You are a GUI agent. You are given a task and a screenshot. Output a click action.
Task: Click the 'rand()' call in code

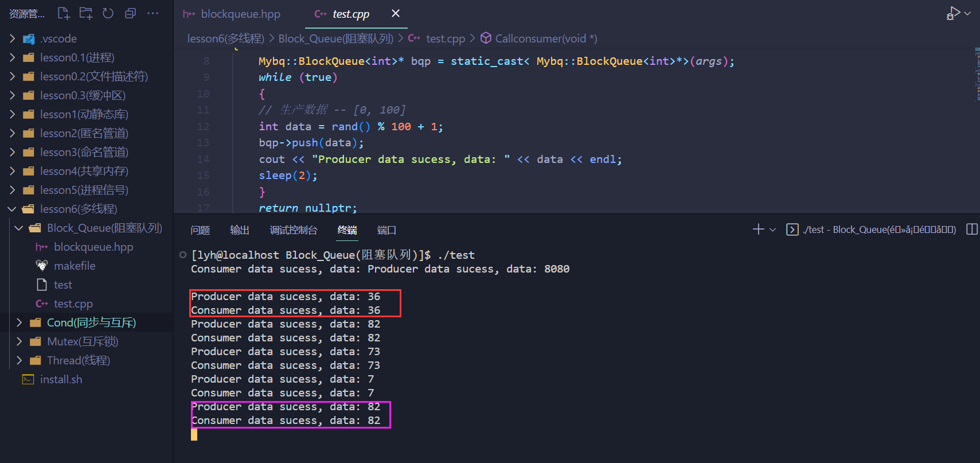[351, 126]
